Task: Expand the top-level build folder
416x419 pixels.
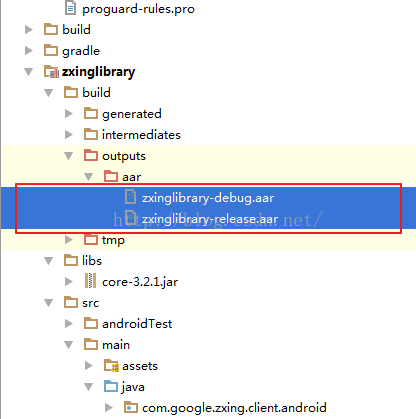Action: point(29,29)
